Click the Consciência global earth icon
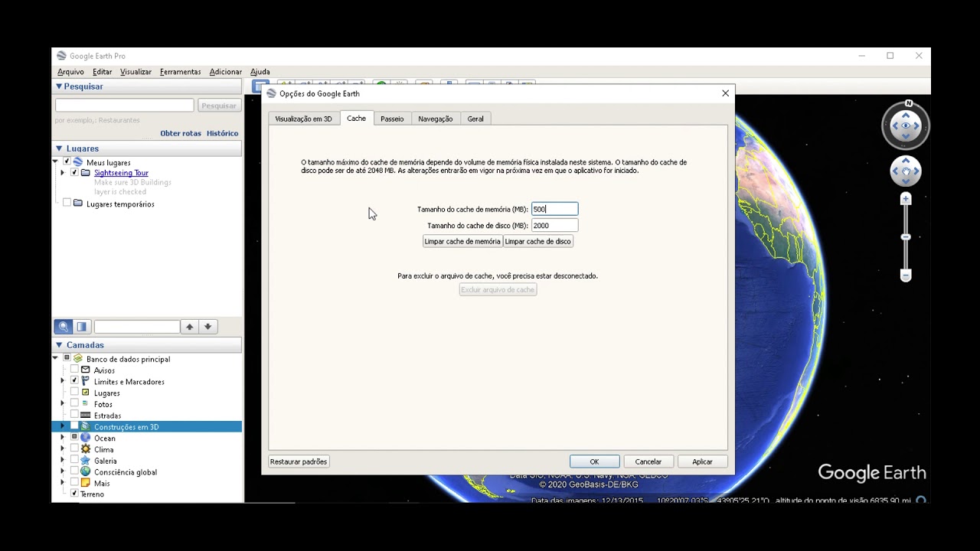The height and width of the screenshot is (551, 980). (x=85, y=472)
